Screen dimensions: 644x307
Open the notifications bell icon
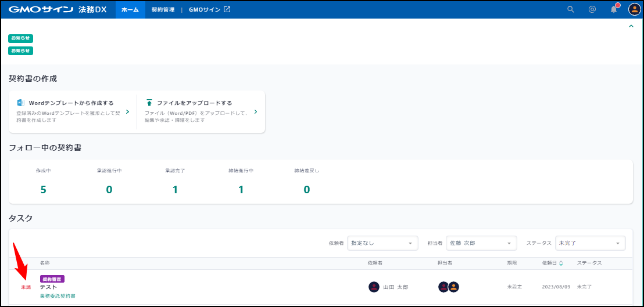pos(614,9)
